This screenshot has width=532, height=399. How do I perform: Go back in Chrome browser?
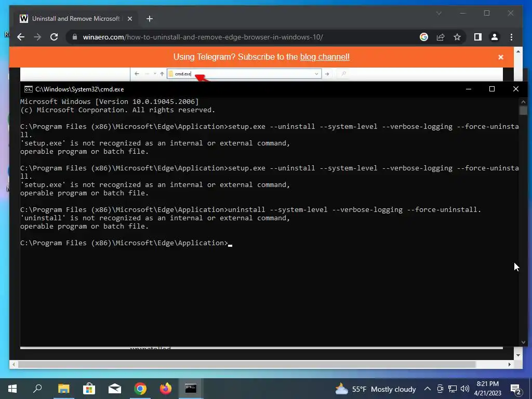(x=21, y=37)
